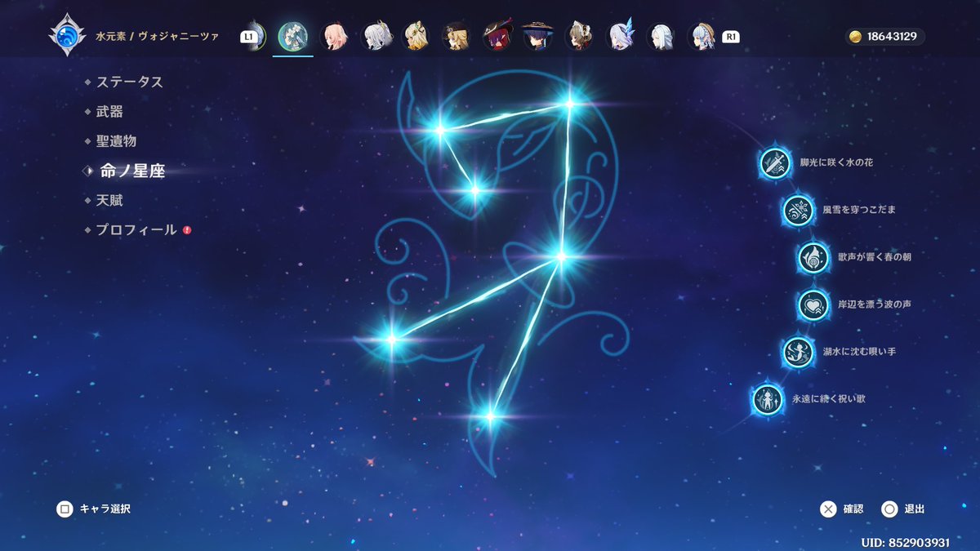Open constellation 脚光に咲く水の花 icon
This screenshot has height=551, width=980.
pos(775,163)
